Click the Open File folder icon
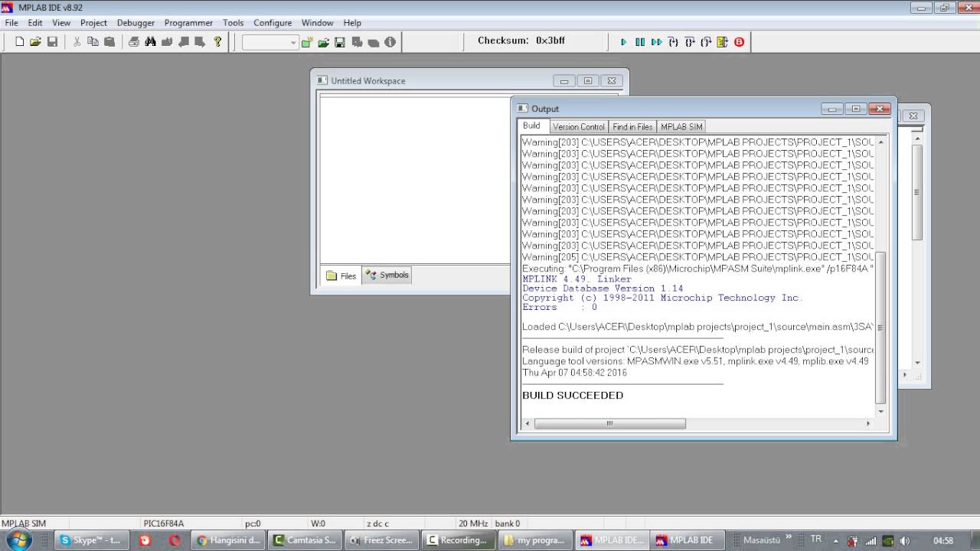 click(35, 42)
